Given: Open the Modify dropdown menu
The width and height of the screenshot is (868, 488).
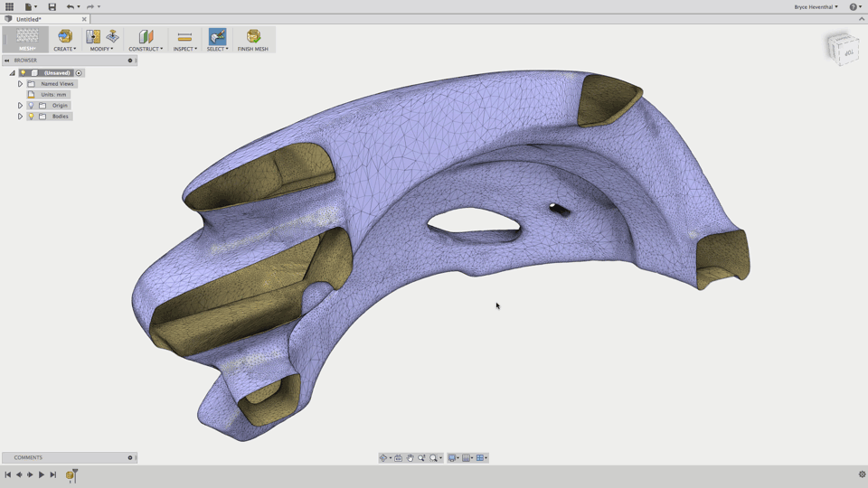Looking at the screenshot, I should [101, 49].
